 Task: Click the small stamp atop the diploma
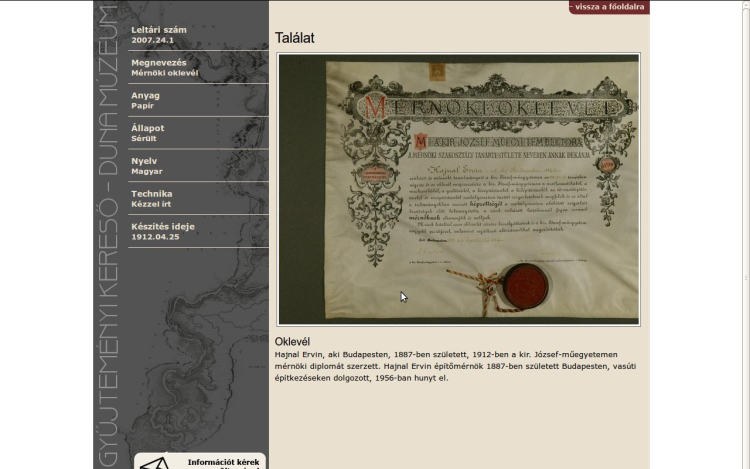click(435, 71)
